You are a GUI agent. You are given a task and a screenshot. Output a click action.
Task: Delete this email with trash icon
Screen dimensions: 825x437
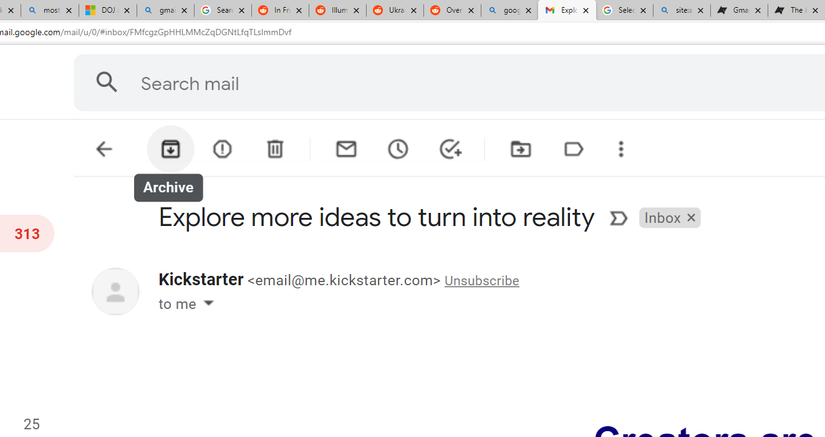click(x=275, y=149)
